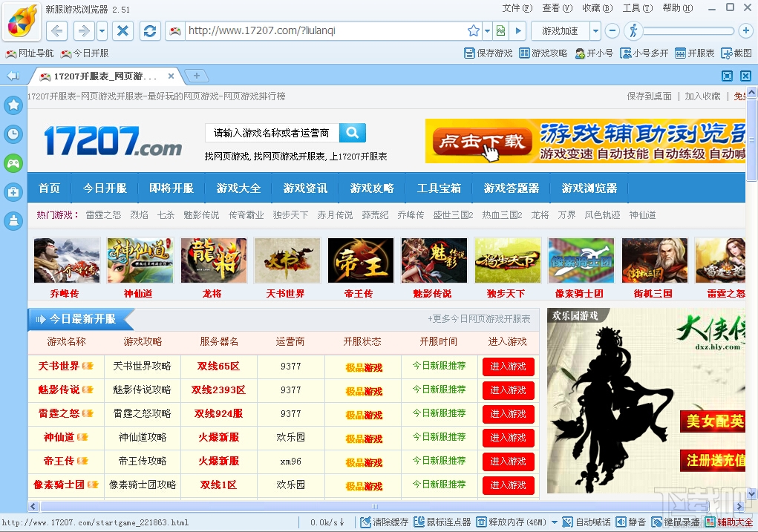Click the 帝王传 game thumbnail
This screenshot has width=758, height=532.
point(361,260)
